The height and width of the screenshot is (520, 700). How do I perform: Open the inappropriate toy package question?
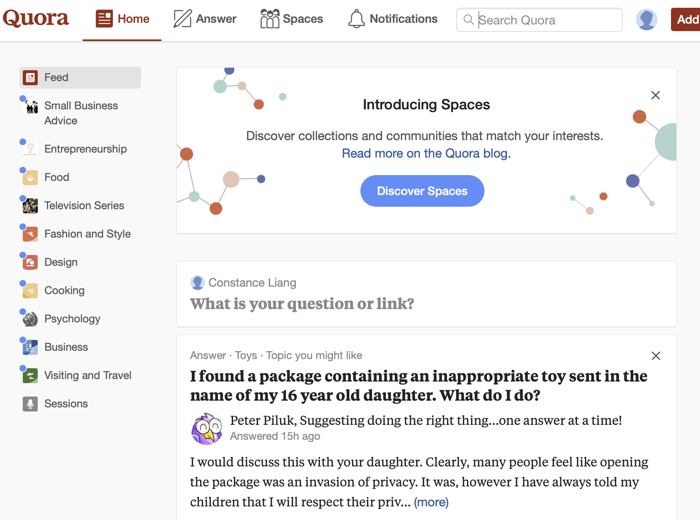[418, 386]
